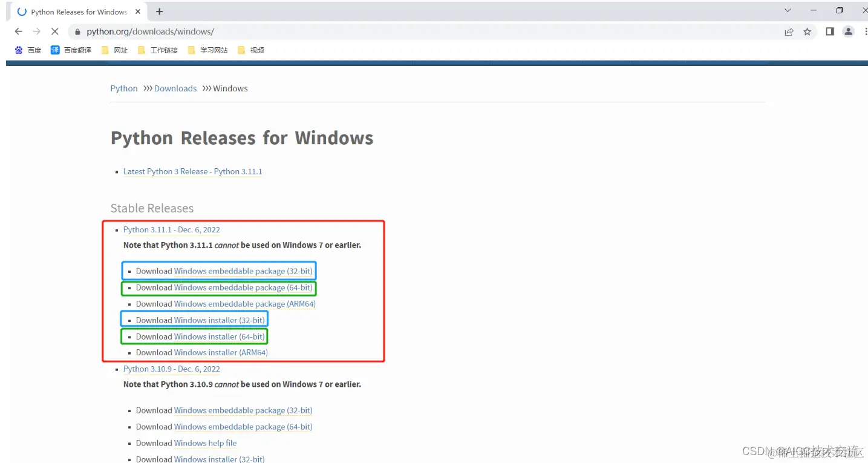Image resolution: width=868 pixels, height=463 pixels.
Task: Click the Python Releases for Windows heading
Action: point(242,138)
